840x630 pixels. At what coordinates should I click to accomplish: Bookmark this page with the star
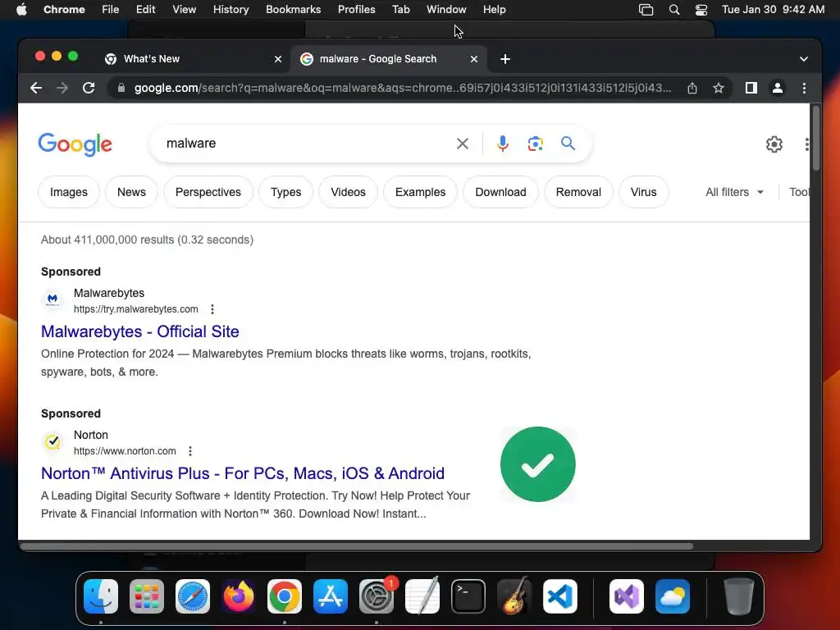coord(719,88)
